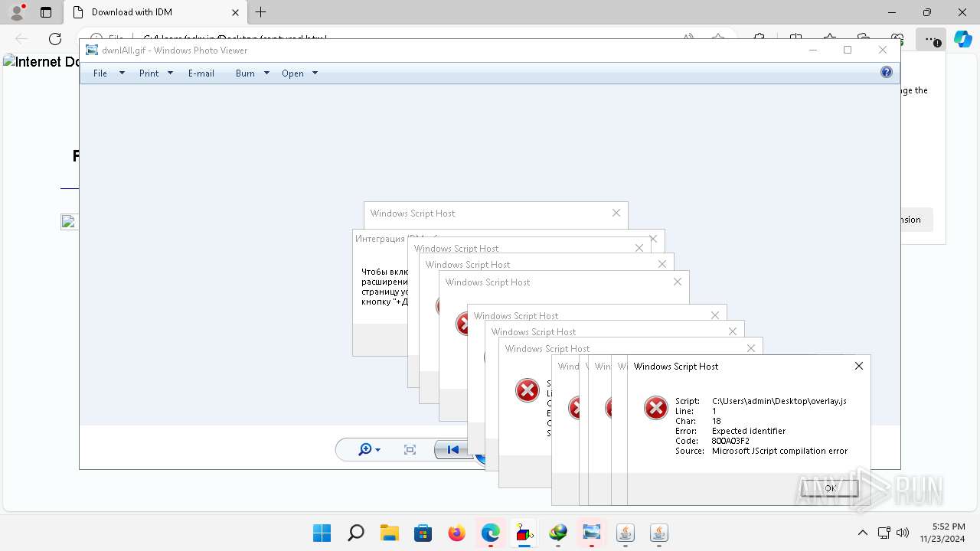Image resolution: width=980 pixels, height=551 pixels.
Task: Close the overlay.js Windows Script Host dialog
Action: point(859,366)
